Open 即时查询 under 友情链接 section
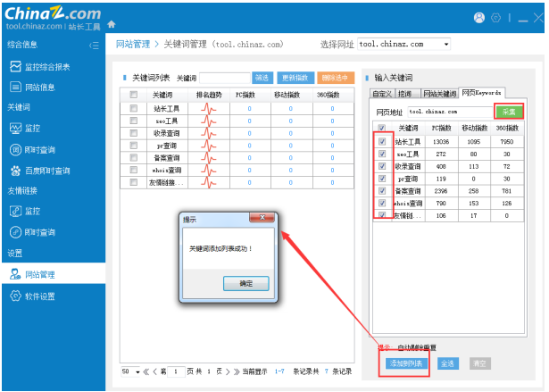The image size is (549, 392). [32, 232]
